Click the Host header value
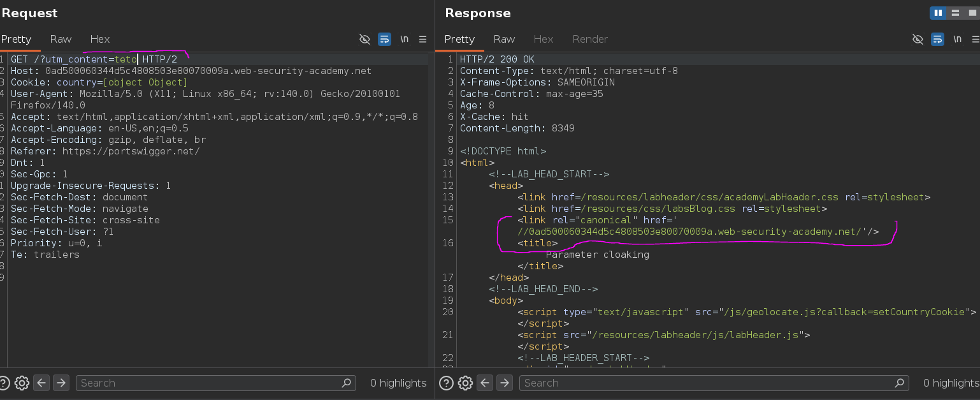Viewport: 980px width, 400px height. click(208, 71)
